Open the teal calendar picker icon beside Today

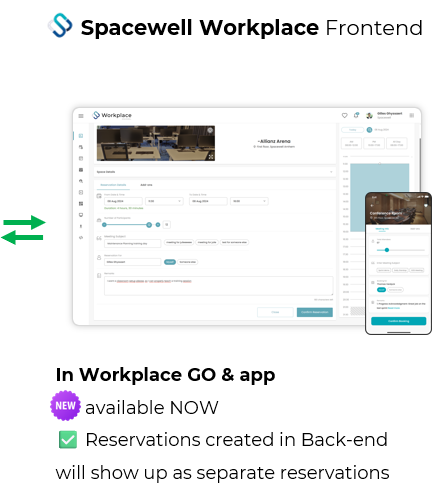coord(369,130)
